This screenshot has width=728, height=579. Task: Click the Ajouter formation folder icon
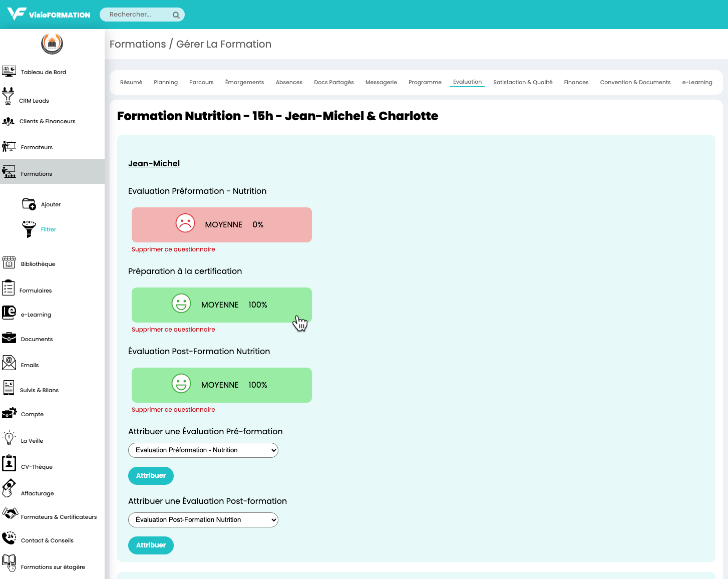(29, 204)
